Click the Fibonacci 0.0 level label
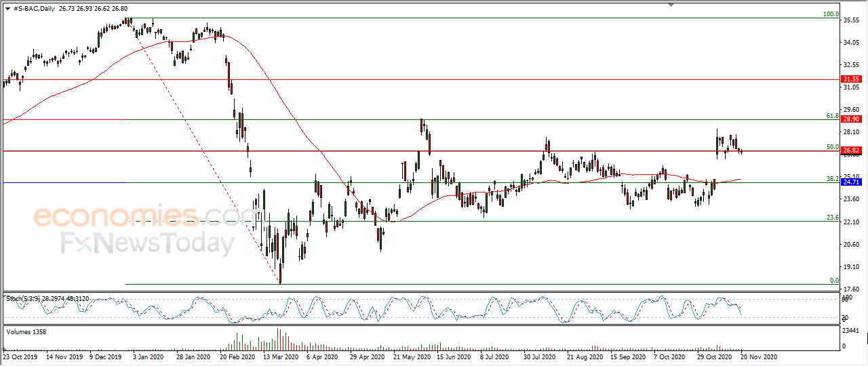Screen dimensions: 868x366 click(x=835, y=280)
